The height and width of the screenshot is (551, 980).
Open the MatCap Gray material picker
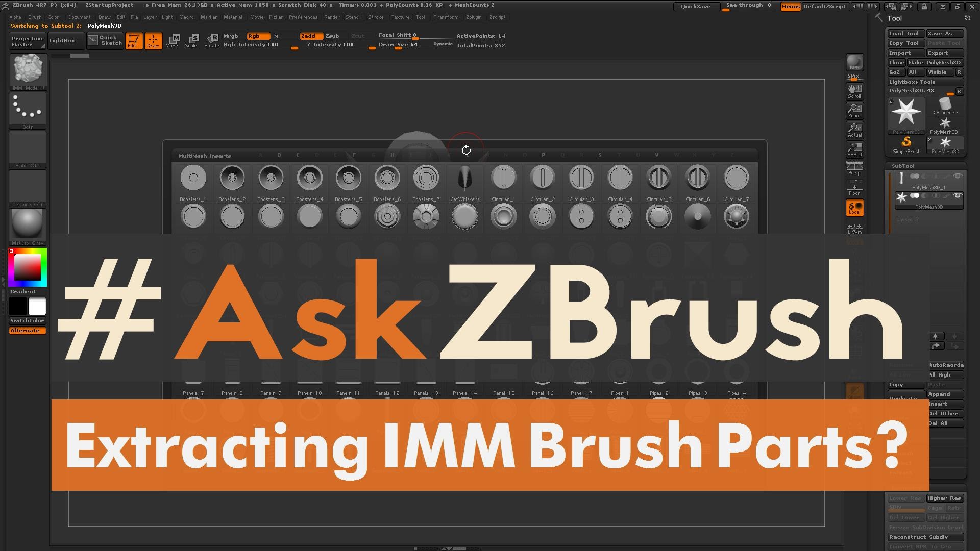[28, 224]
